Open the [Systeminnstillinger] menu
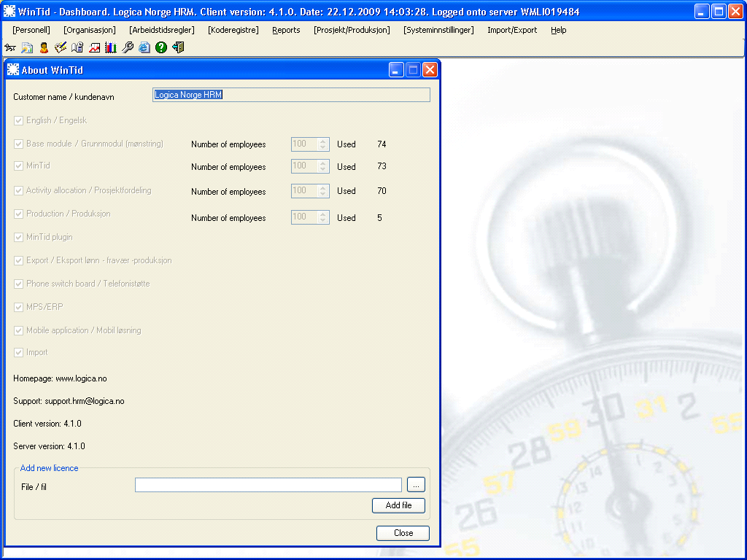The width and height of the screenshot is (747, 560). point(438,30)
